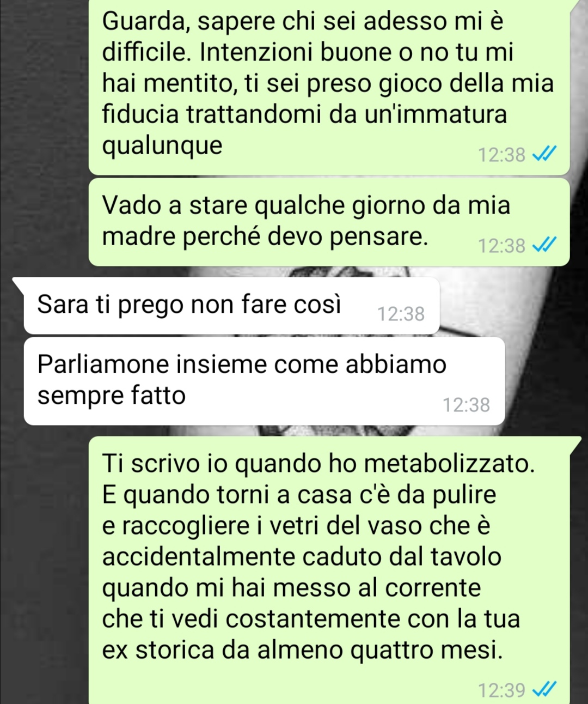Click blue double-check beside "madre perché devo pensare"
The image size is (588, 704).
[x=543, y=246]
